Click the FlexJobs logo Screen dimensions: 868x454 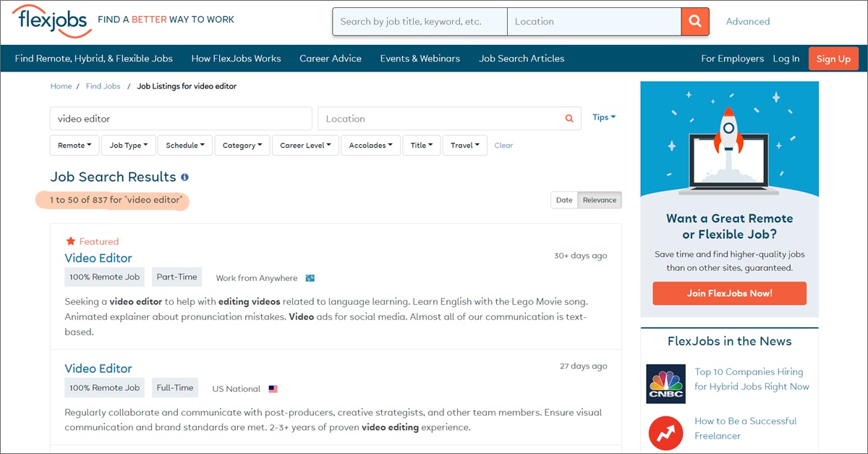coord(51,21)
